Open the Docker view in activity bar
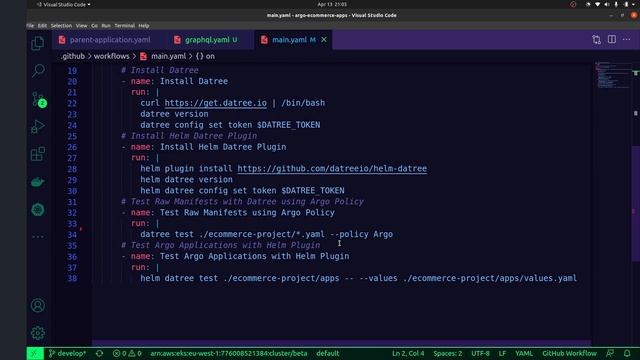The image size is (640, 360). (38, 182)
